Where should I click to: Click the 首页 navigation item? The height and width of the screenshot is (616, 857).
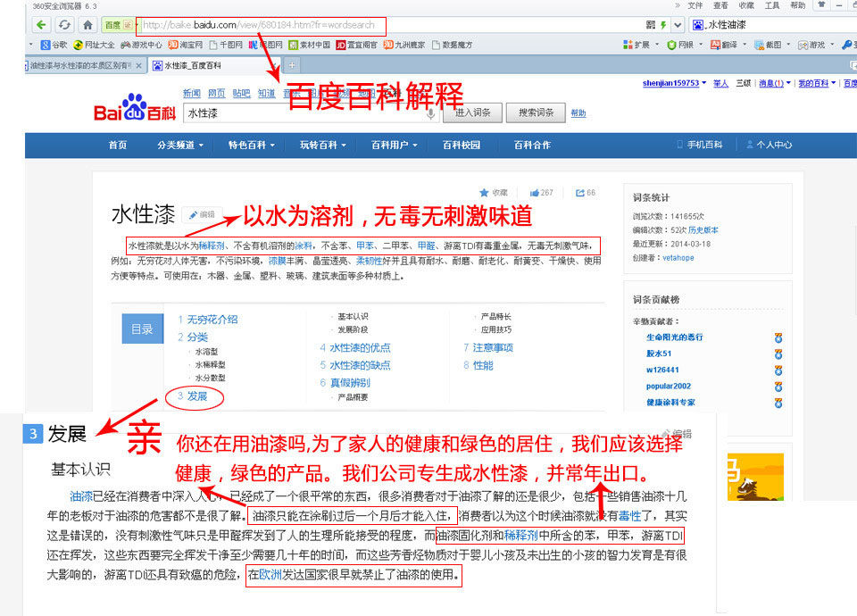point(118,145)
